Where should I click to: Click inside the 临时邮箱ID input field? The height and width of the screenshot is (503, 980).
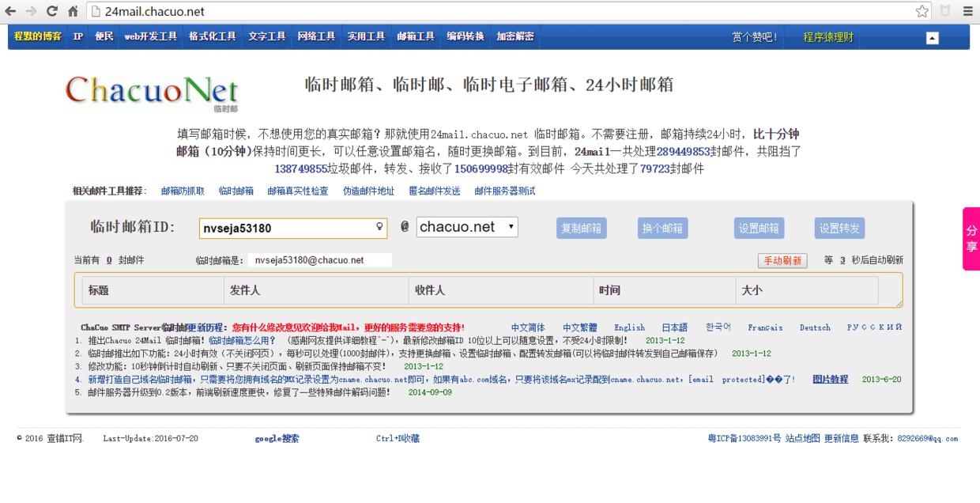(x=285, y=228)
